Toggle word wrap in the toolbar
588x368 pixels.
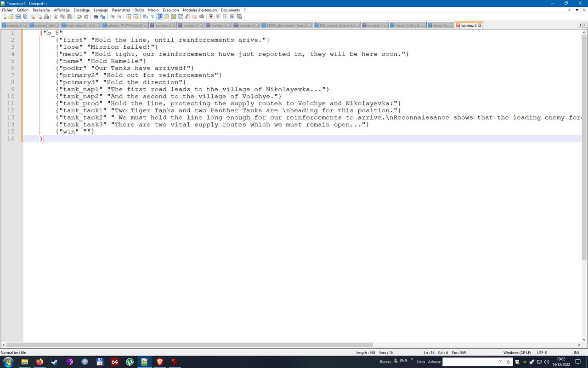click(145, 17)
